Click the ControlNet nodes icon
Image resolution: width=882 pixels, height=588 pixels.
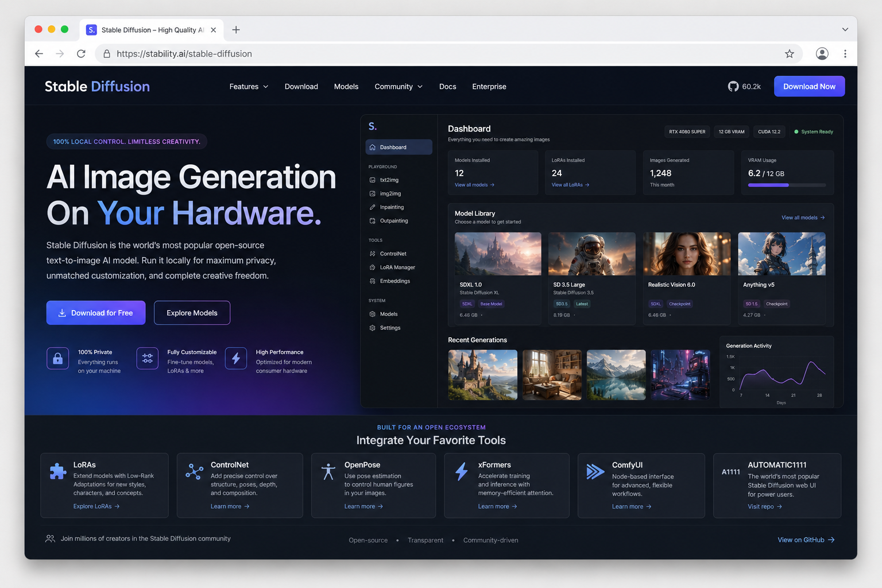195,471
